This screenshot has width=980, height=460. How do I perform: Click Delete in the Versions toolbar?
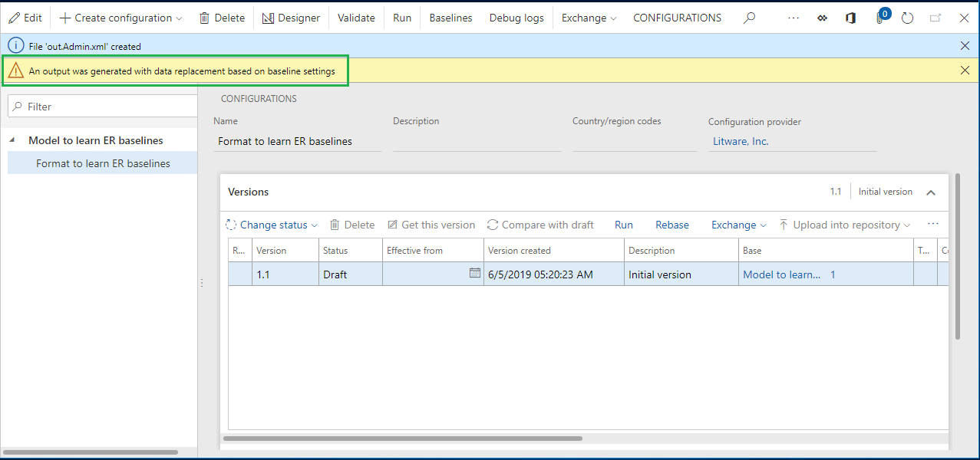point(352,225)
